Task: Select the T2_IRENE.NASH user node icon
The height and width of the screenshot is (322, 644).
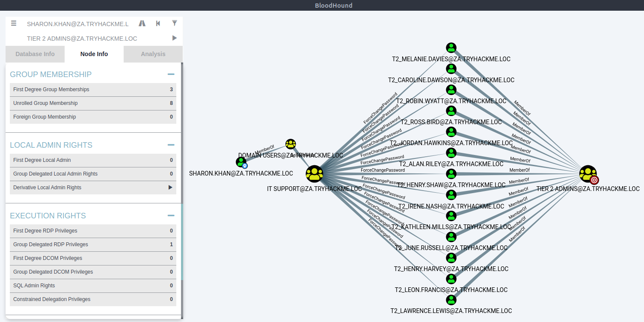Action: point(451,195)
